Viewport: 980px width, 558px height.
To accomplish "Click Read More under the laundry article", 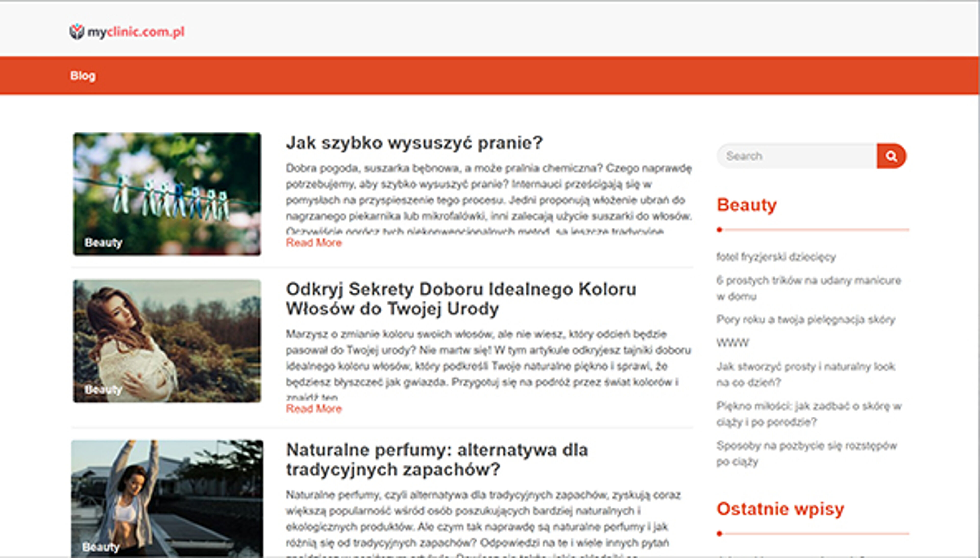I will click(314, 242).
